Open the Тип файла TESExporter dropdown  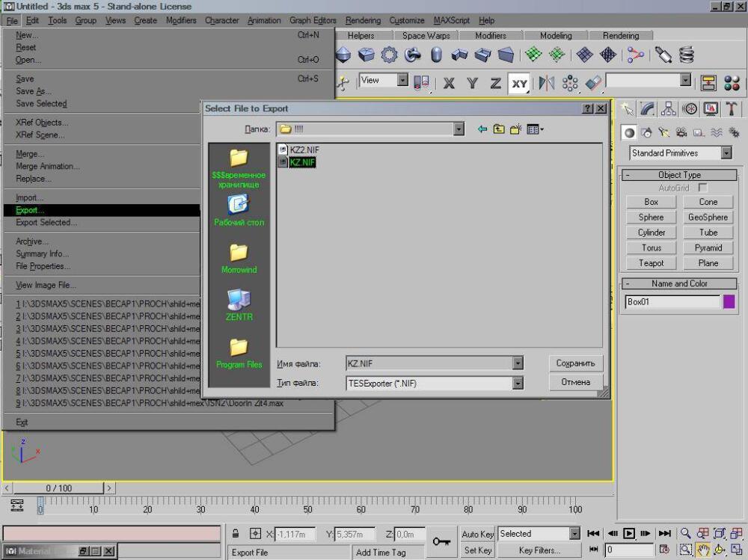click(x=518, y=383)
